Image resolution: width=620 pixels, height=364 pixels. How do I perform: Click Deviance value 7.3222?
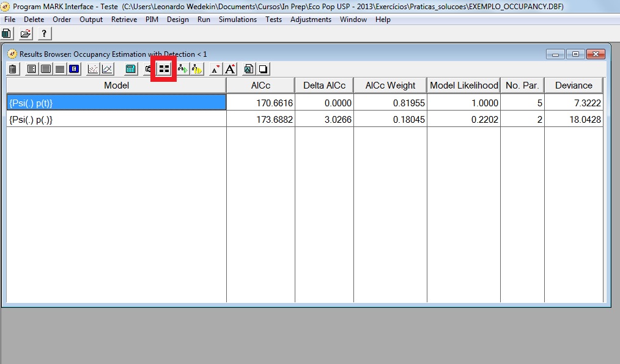[588, 103]
